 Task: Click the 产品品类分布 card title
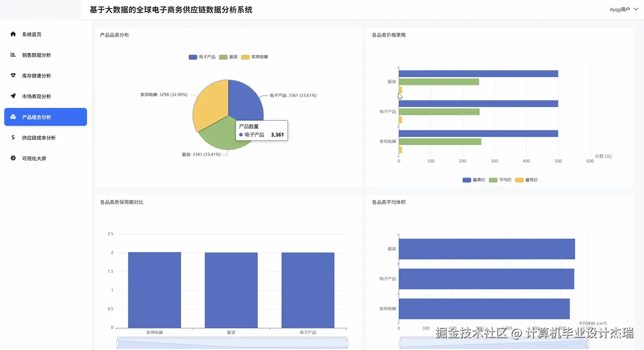(114, 35)
